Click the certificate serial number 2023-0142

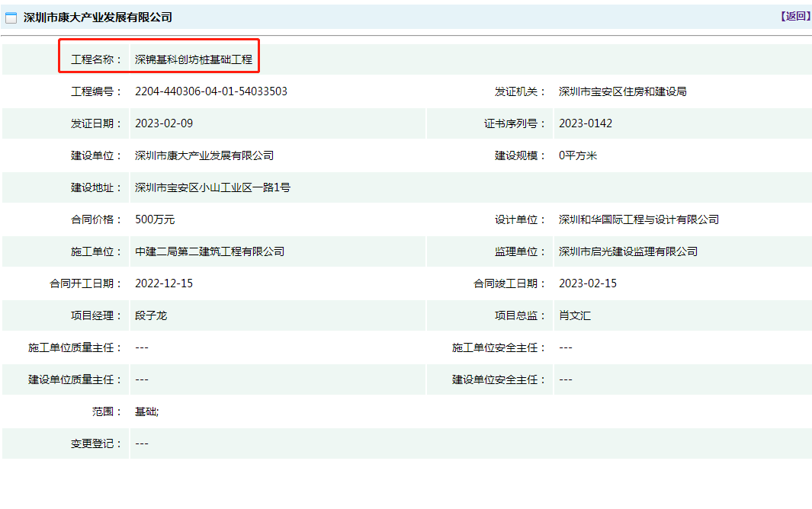[x=585, y=123]
